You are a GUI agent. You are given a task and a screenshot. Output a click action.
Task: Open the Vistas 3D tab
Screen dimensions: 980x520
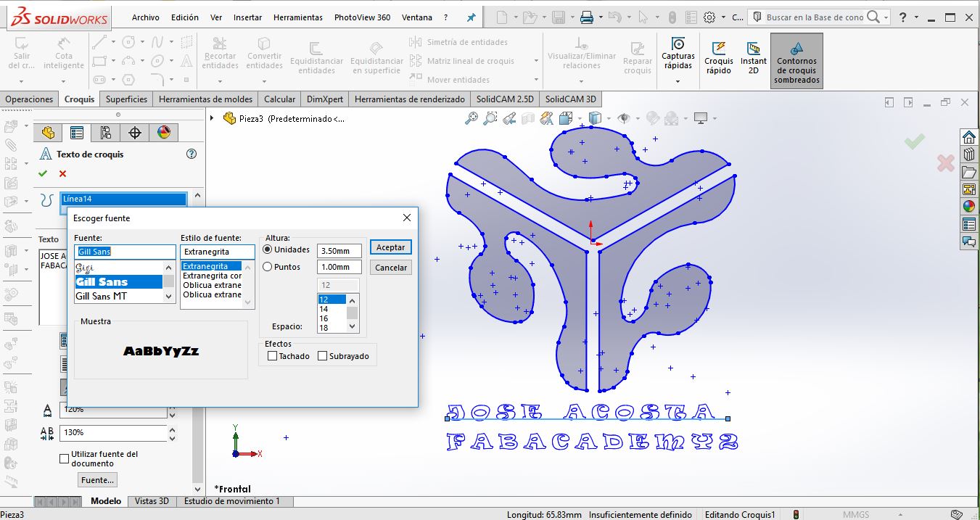152,501
